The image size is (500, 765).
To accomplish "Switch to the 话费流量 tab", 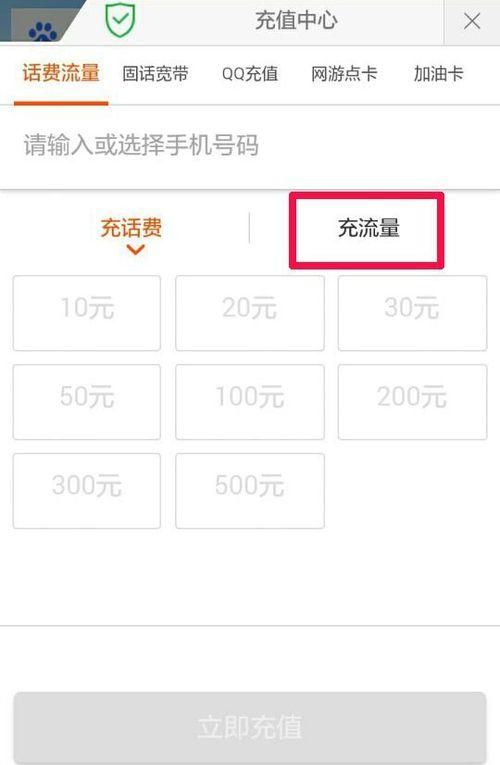I will 61,73.
